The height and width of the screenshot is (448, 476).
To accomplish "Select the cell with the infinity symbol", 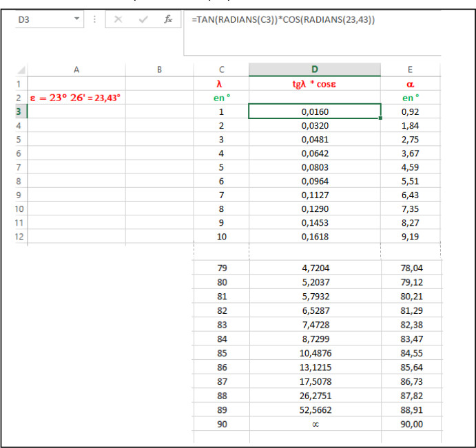I will coord(315,424).
